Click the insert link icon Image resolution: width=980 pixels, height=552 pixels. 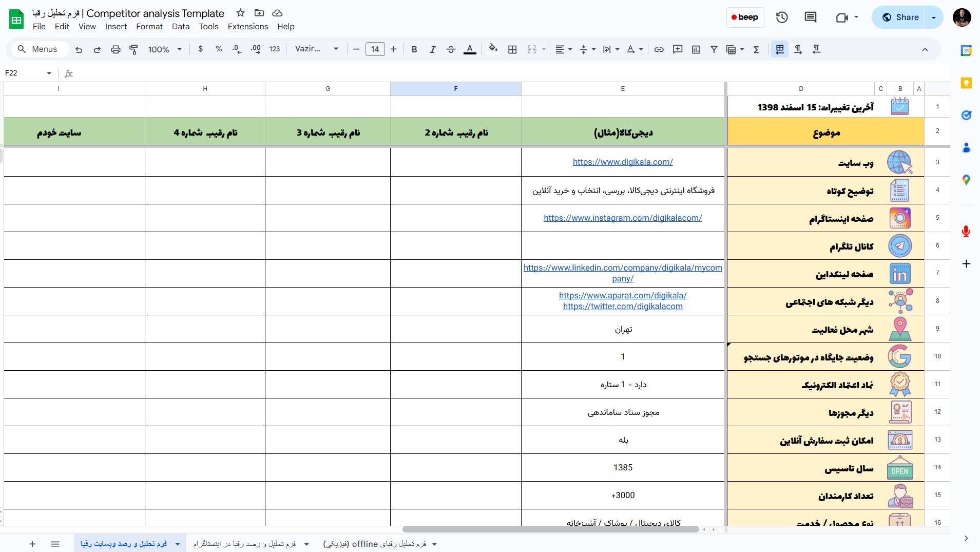[659, 49]
